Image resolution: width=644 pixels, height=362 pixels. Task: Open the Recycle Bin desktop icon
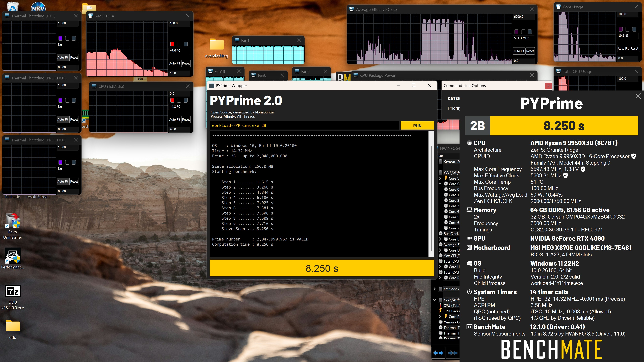tap(13, 6)
